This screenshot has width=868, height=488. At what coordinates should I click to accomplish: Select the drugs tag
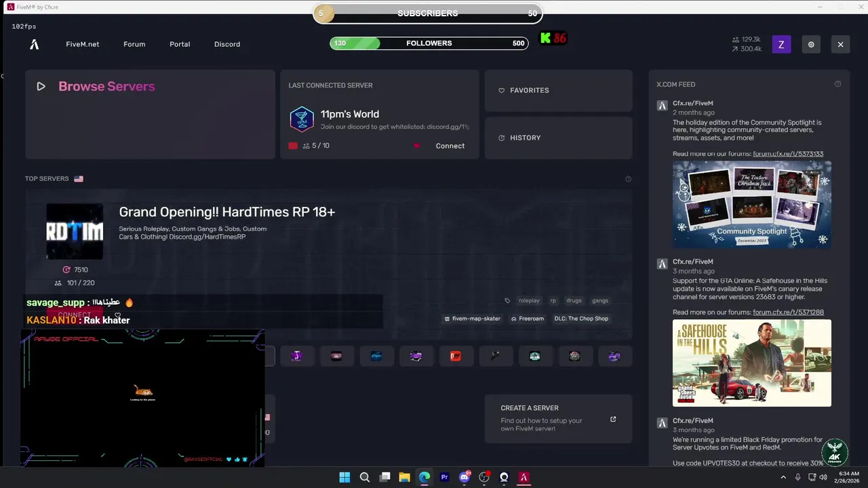(574, 300)
